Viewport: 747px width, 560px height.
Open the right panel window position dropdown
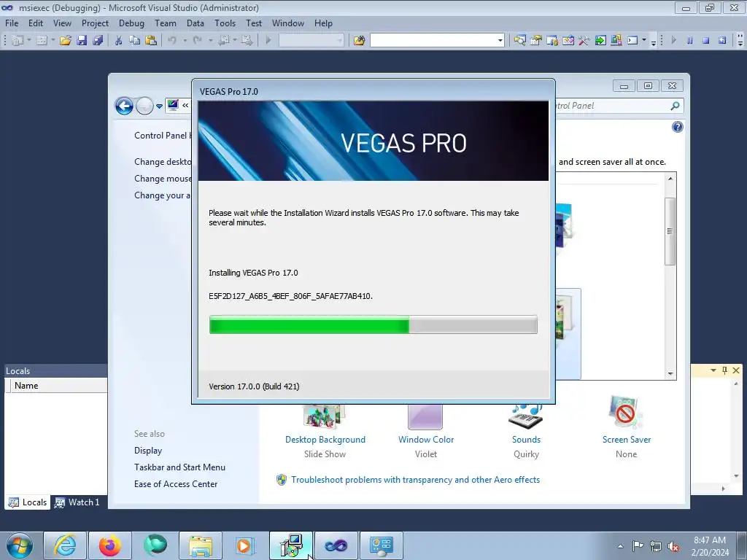pyautogui.click(x=713, y=370)
